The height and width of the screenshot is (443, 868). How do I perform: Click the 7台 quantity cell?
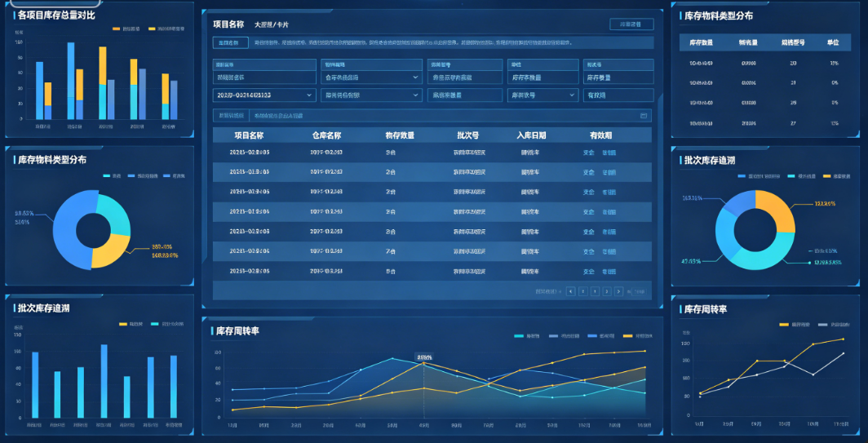click(x=391, y=251)
